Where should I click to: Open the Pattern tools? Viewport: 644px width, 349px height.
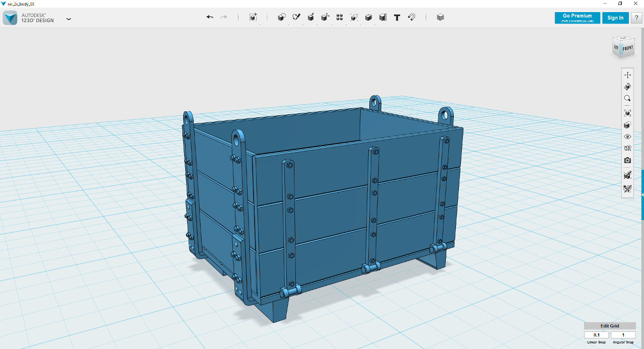coord(340,17)
